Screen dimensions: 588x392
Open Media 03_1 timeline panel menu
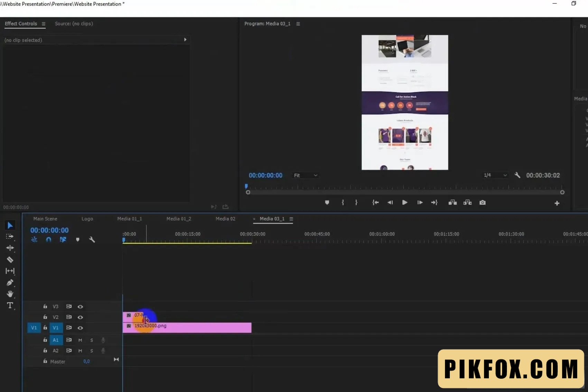pos(291,219)
